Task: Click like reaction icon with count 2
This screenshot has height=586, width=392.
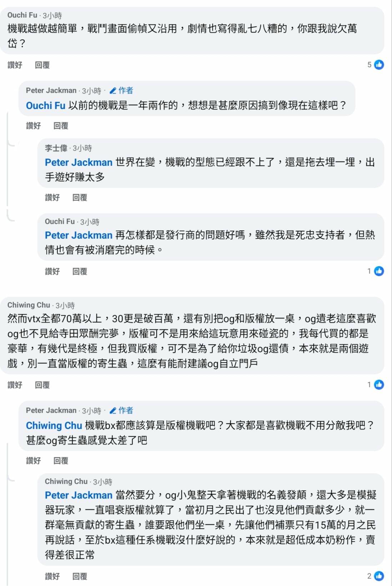Action: (379, 576)
